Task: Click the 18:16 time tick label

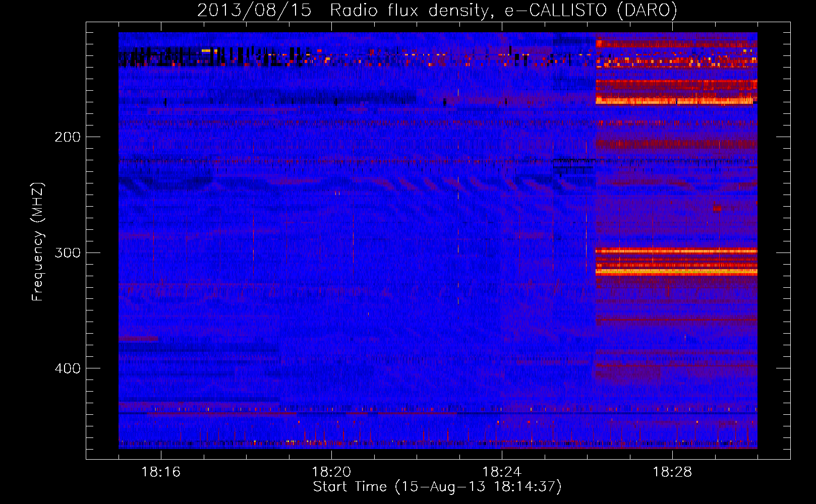Action: pos(161,472)
